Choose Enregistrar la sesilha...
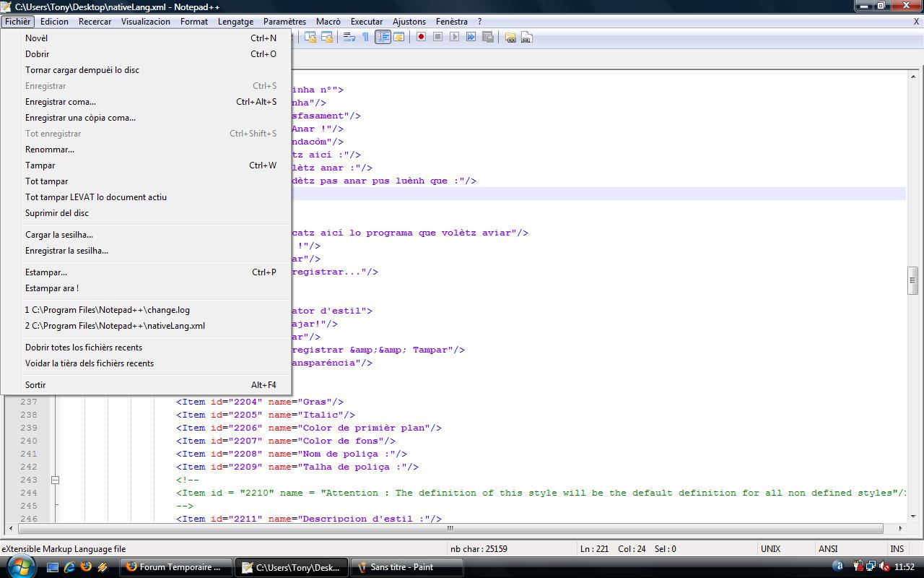 coord(147,251)
